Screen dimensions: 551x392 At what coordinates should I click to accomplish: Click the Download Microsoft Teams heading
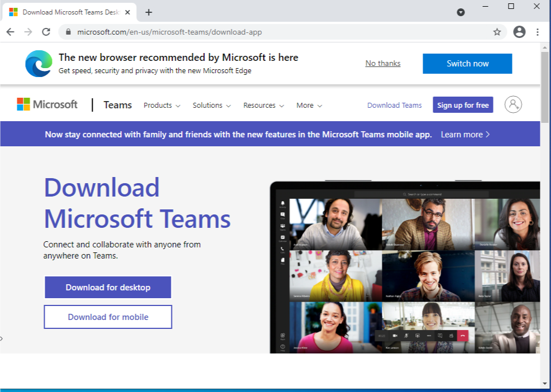(137, 203)
